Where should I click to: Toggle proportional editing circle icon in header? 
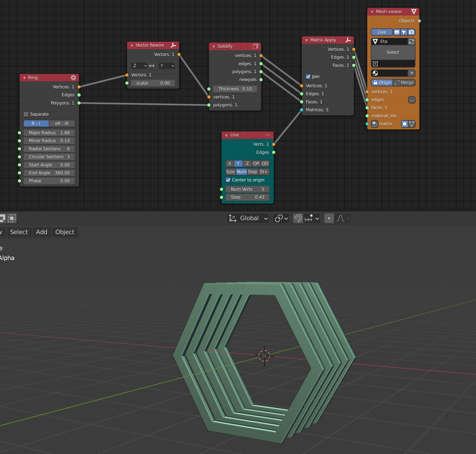329,218
